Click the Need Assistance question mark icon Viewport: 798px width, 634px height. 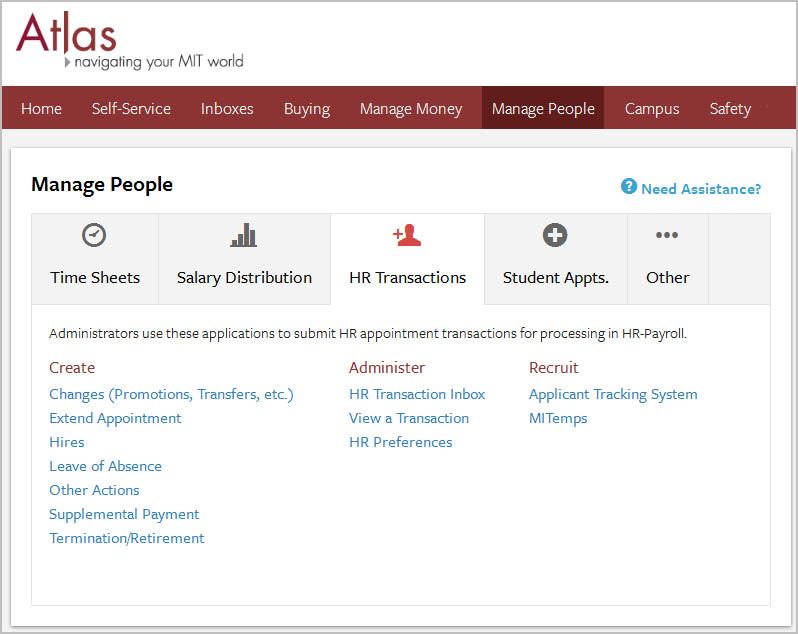629,187
